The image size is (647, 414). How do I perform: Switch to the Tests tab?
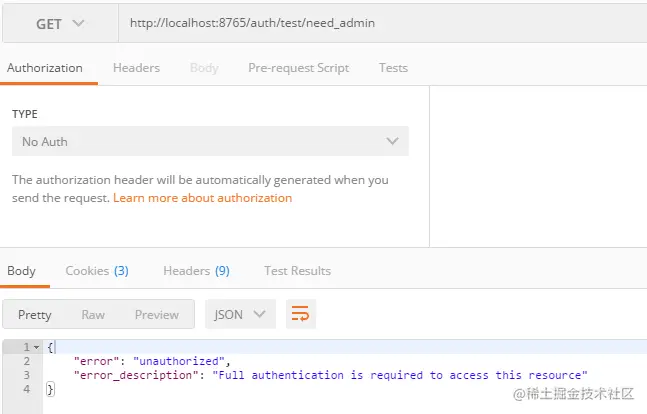pos(393,68)
